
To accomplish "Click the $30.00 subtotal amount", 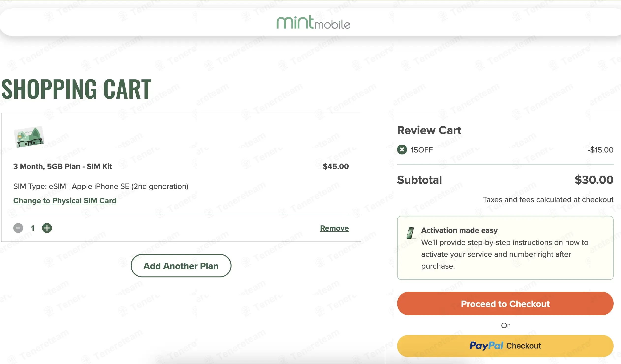I will (x=594, y=180).
